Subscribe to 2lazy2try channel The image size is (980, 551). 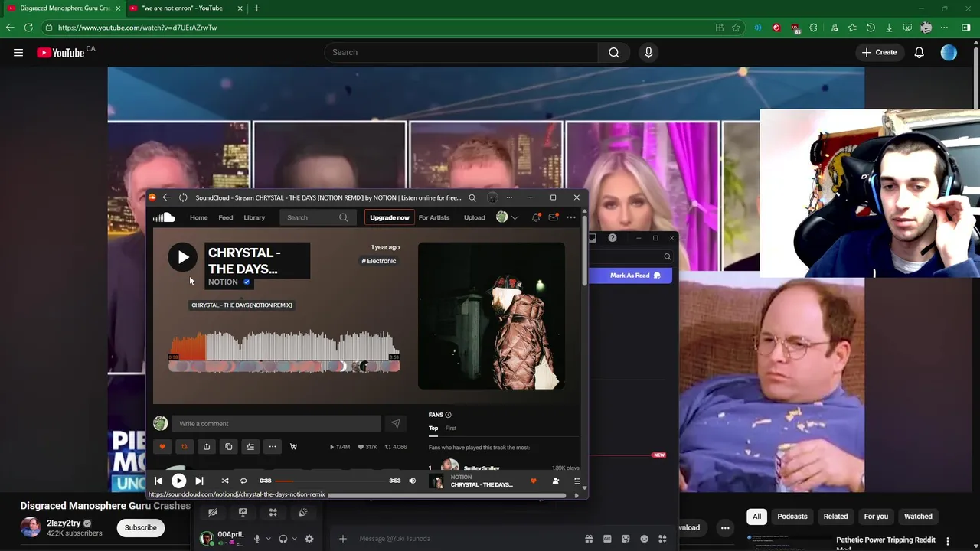coord(141,527)
